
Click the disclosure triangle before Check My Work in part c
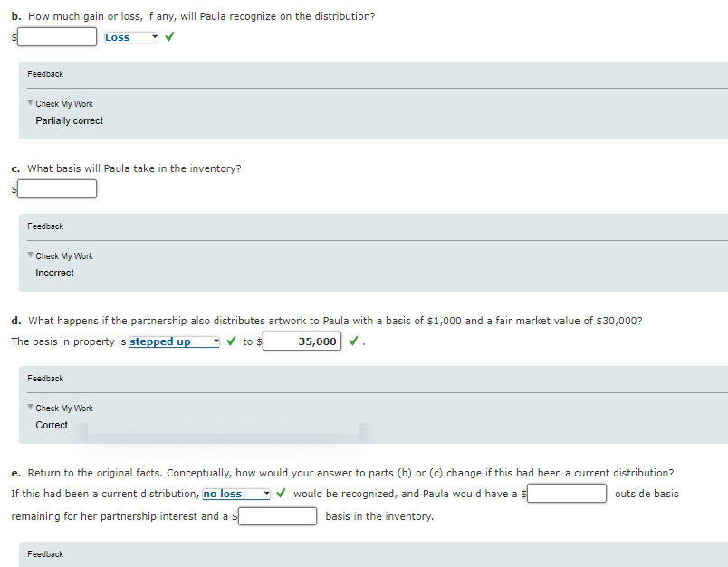[30, 255]
